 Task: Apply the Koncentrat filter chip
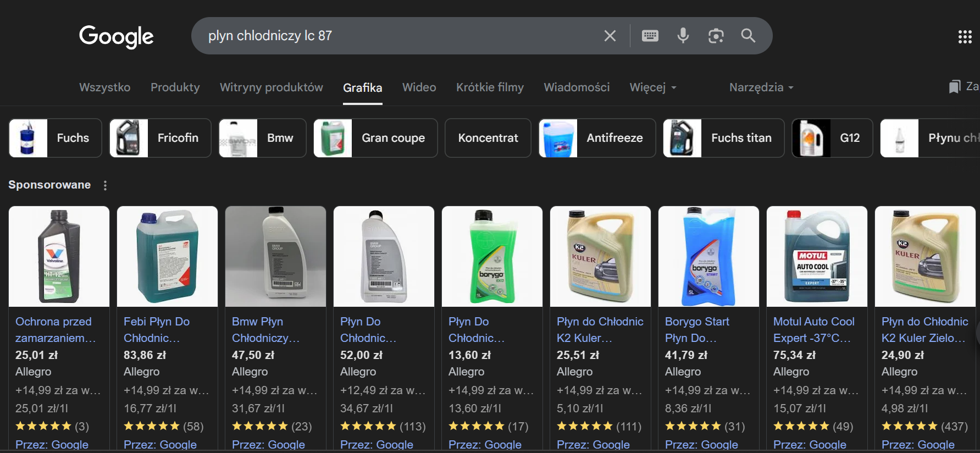[488, 138]
